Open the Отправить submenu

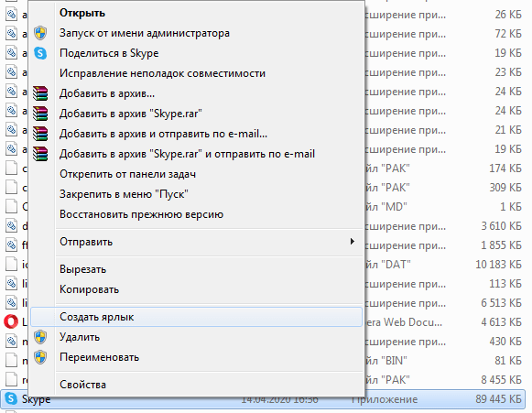(197, 242)
